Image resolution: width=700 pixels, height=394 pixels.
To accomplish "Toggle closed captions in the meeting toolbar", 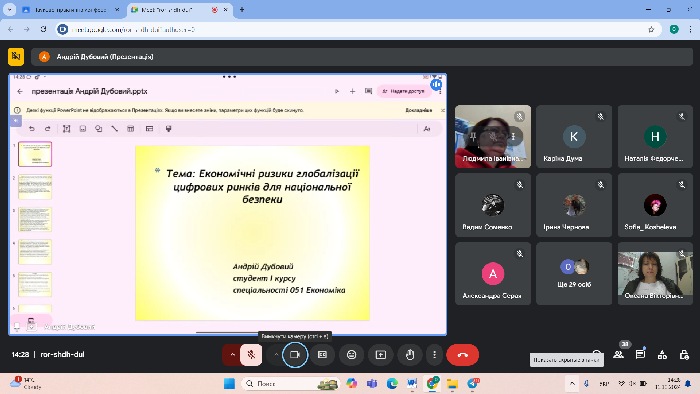I will 322,355.
